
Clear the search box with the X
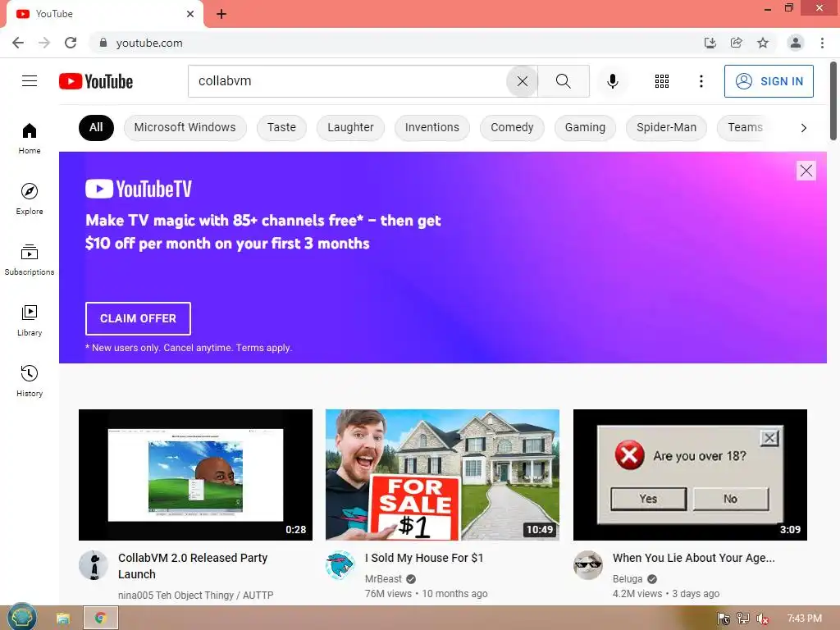pyautogui.click(x=523, y=81)
